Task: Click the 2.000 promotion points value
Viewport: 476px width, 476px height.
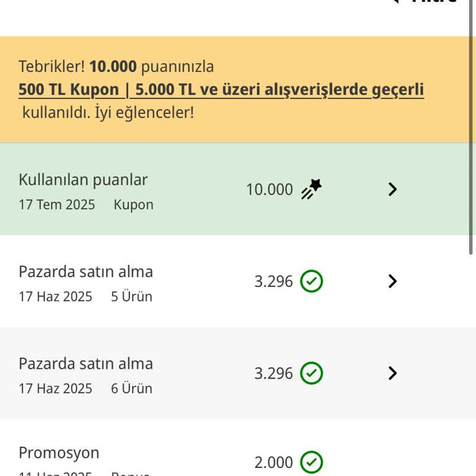Action: (x=273, y=462)
